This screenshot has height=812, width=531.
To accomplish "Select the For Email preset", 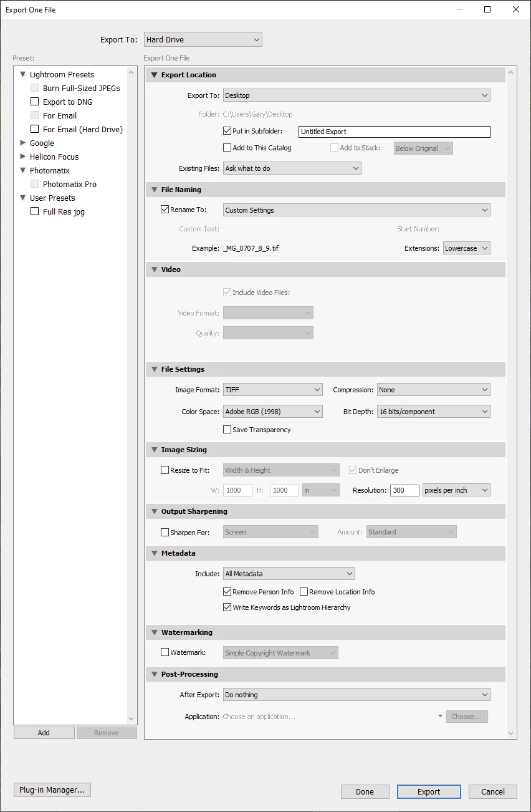I will coord(60,115).
